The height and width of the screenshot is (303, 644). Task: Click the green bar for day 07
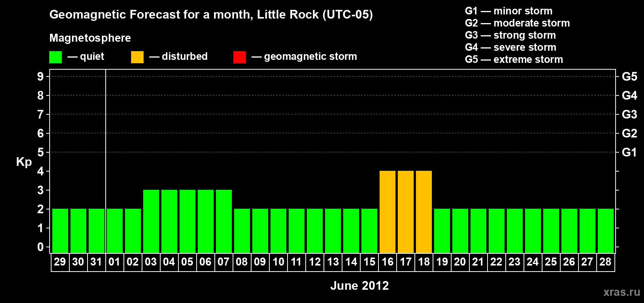point(224,221)
